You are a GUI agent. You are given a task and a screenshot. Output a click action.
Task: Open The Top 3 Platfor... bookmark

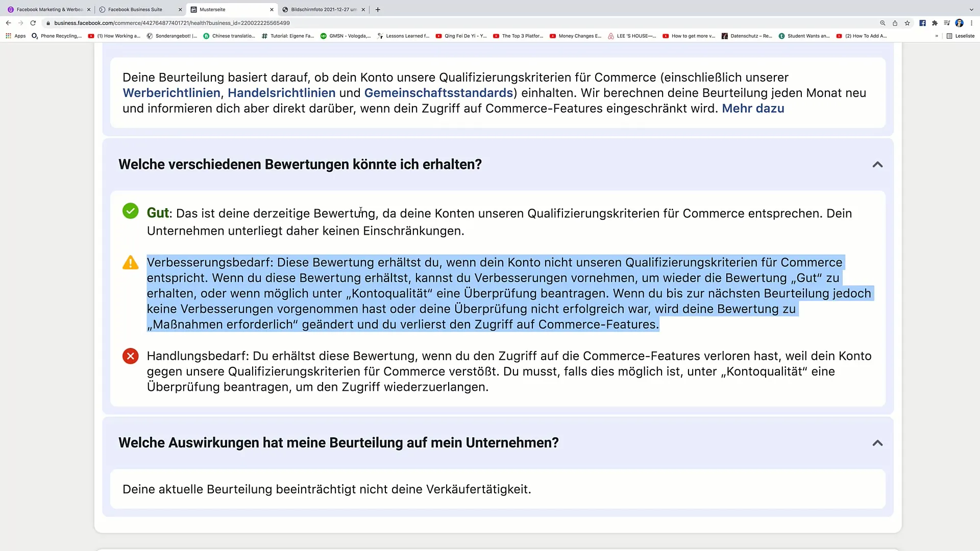(x=518, y=36)
